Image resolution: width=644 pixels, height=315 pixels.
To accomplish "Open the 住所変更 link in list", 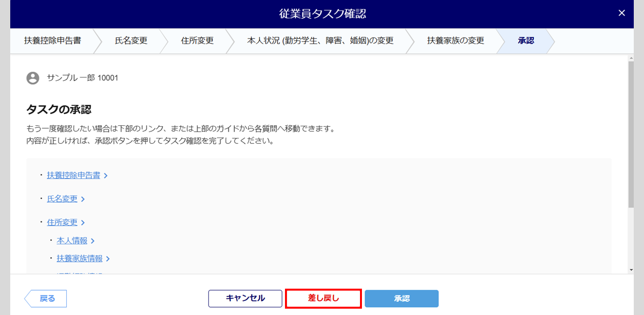I will pyautogui.click(x=62, y=222).
